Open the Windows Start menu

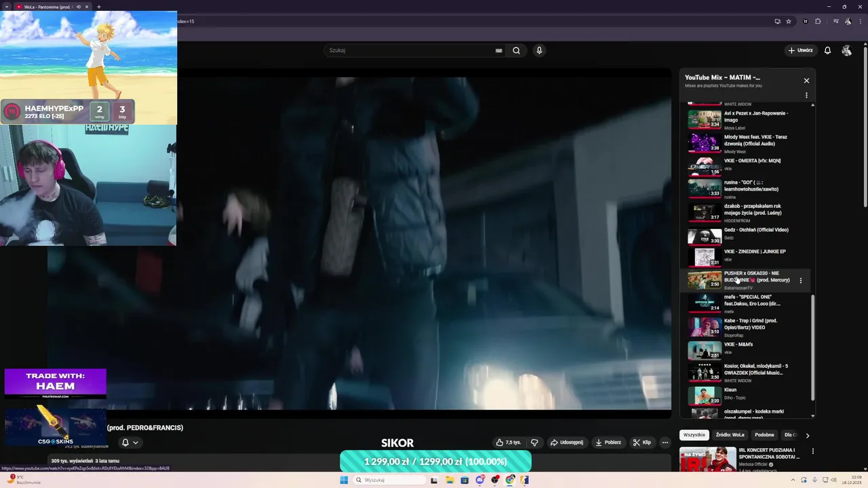click(344, 480)
